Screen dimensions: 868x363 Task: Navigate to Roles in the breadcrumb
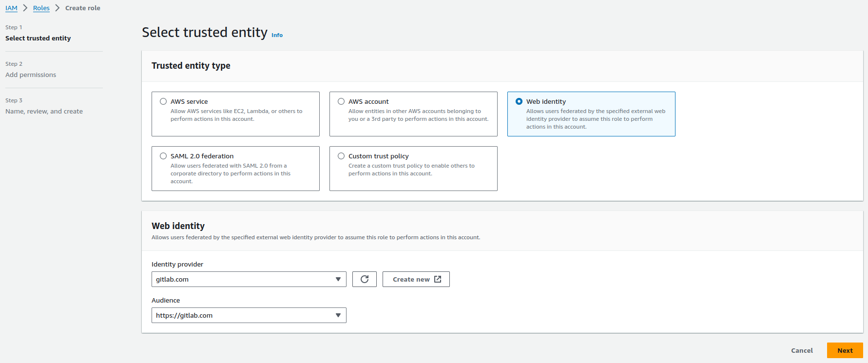41,8
